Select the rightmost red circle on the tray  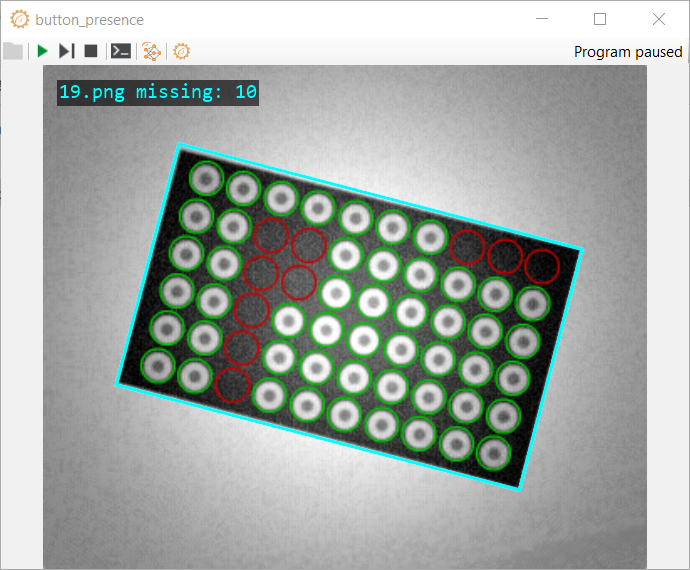point(541,267)
